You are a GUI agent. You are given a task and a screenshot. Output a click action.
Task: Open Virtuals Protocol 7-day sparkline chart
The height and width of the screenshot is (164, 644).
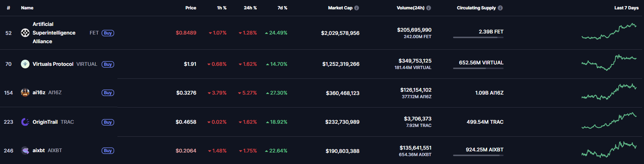pos(609,62)
